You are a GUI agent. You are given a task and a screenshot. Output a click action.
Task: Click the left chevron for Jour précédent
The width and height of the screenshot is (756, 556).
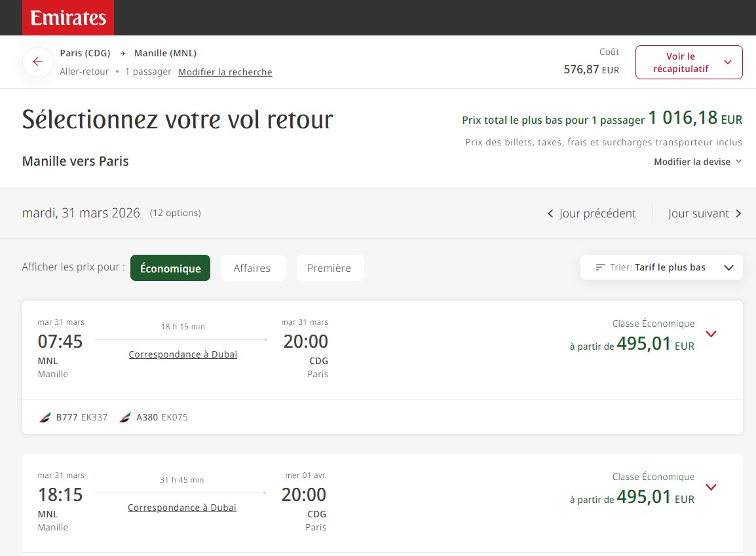[550, 213]
